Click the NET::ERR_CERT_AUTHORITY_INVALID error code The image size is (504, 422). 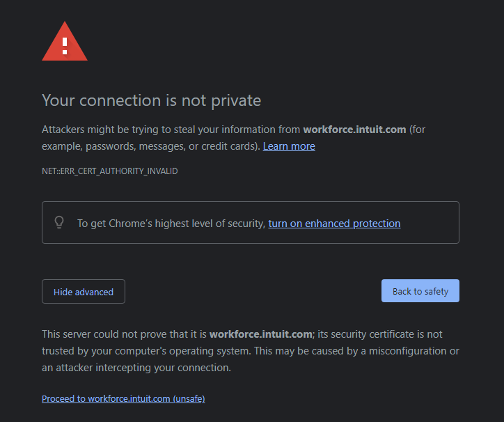click(109, 171)
